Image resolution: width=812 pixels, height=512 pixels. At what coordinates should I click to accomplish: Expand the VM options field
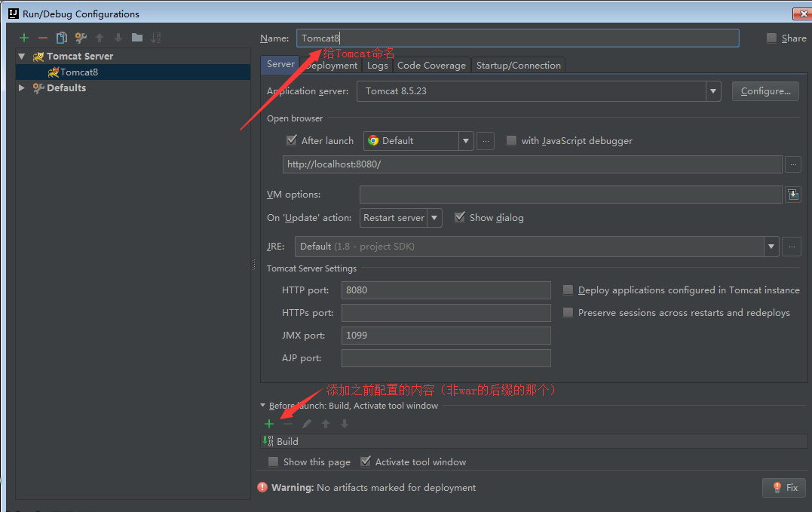coord(793,195)
